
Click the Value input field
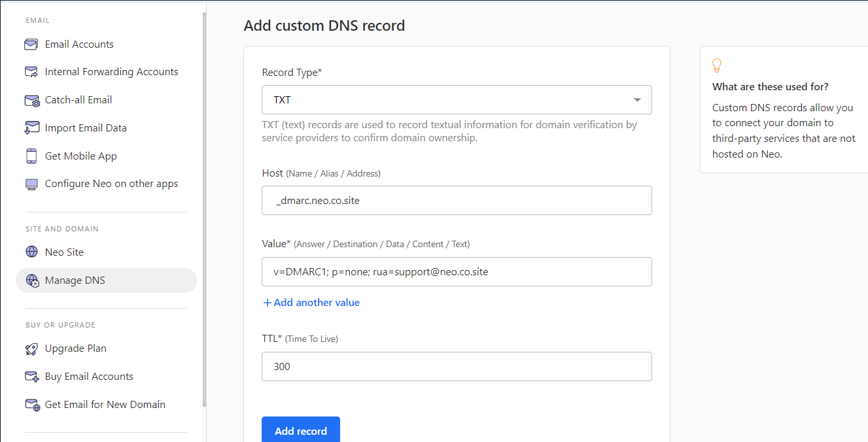click(457, 272)
